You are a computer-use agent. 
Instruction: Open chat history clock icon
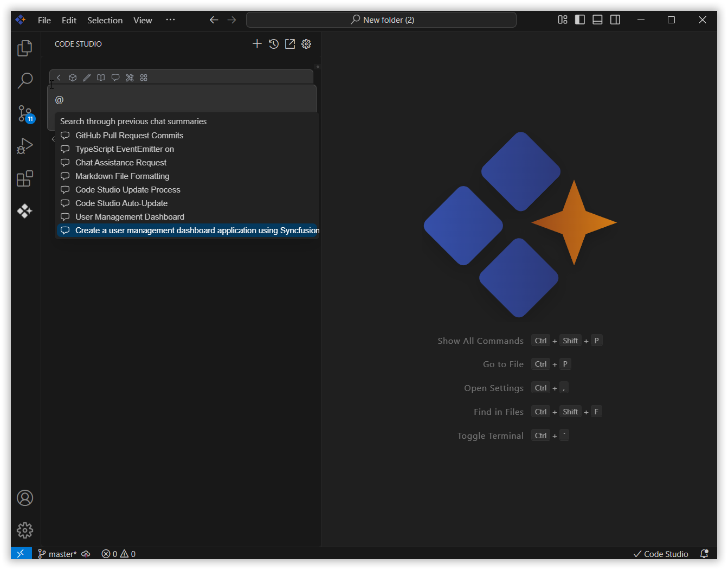click(274, 44)
